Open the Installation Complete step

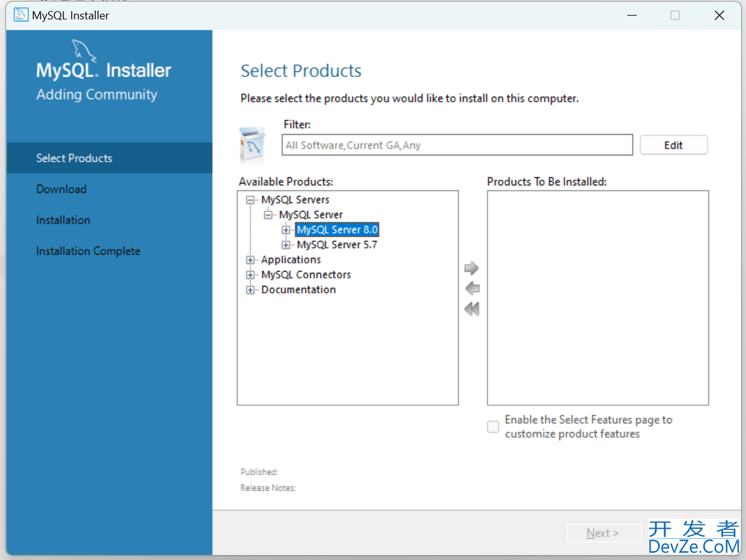coord(89,251)
